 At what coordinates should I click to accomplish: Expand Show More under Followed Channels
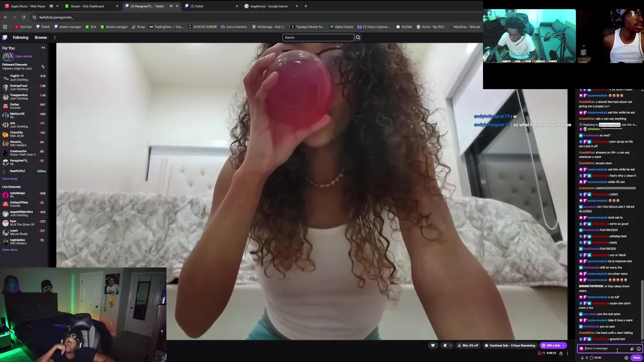click(10, 178)
